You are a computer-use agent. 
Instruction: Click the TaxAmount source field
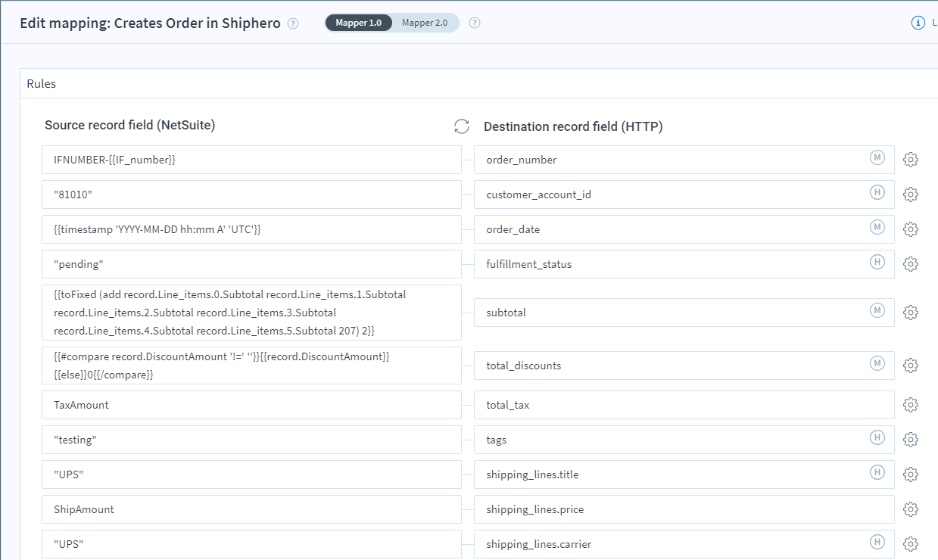point(250,405)
